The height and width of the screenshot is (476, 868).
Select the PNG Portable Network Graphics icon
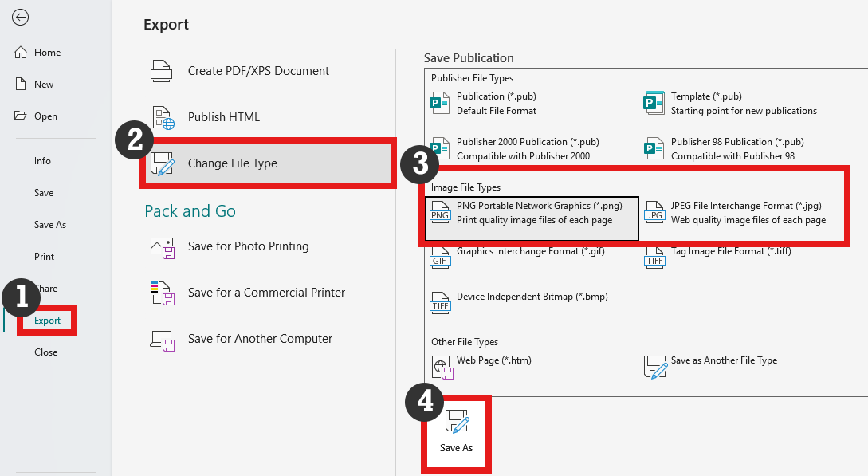pyautogui.click(x=440, y=212)
